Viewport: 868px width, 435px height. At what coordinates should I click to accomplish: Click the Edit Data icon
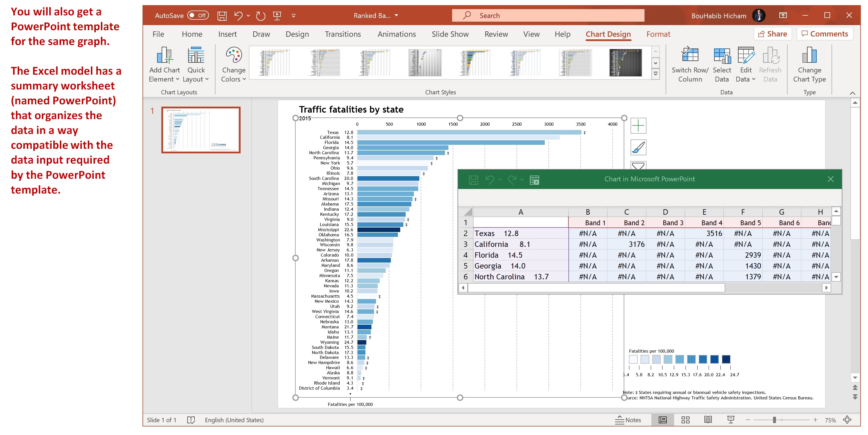pos(746,56)
